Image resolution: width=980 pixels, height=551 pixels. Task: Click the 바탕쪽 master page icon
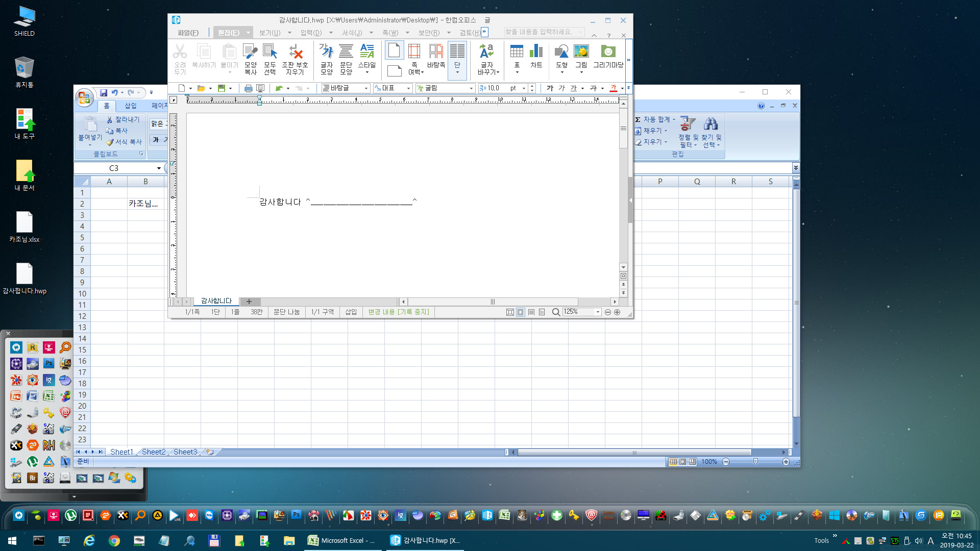pos(436,57)
